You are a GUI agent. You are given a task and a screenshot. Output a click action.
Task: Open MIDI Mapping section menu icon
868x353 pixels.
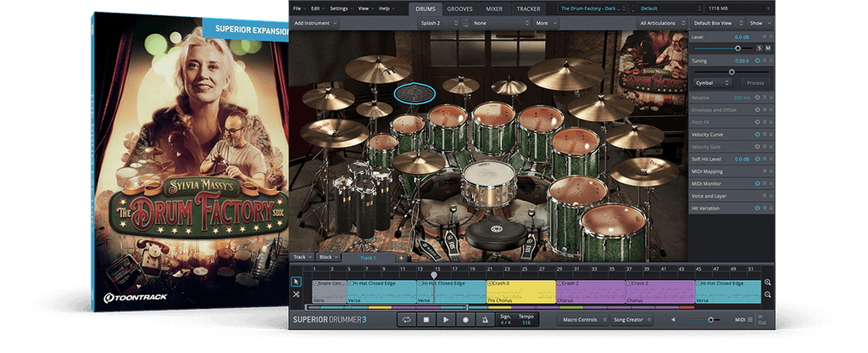765,171
